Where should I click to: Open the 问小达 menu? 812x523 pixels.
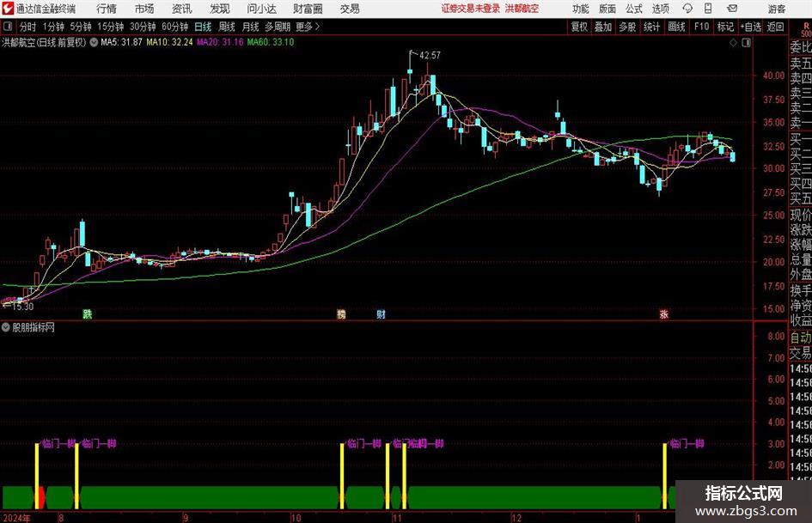261,9
